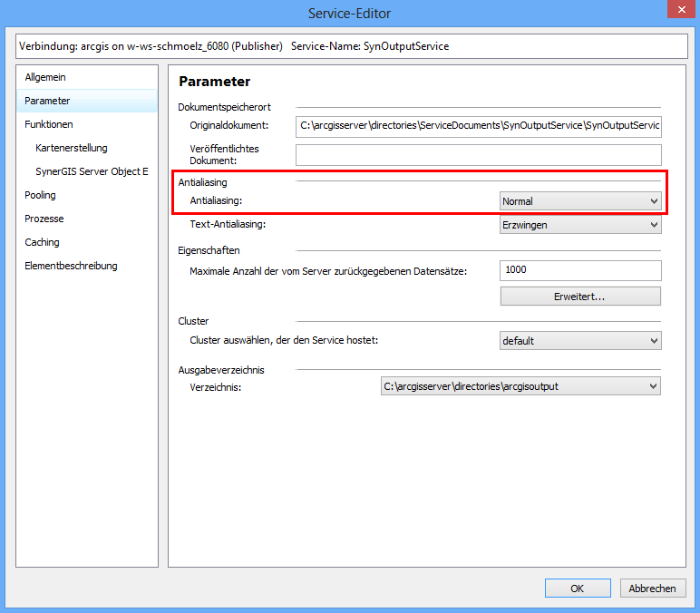The image size is (700, 613).
Task: Click the Dokumentspeicherort group label
Action: (224, 107)
